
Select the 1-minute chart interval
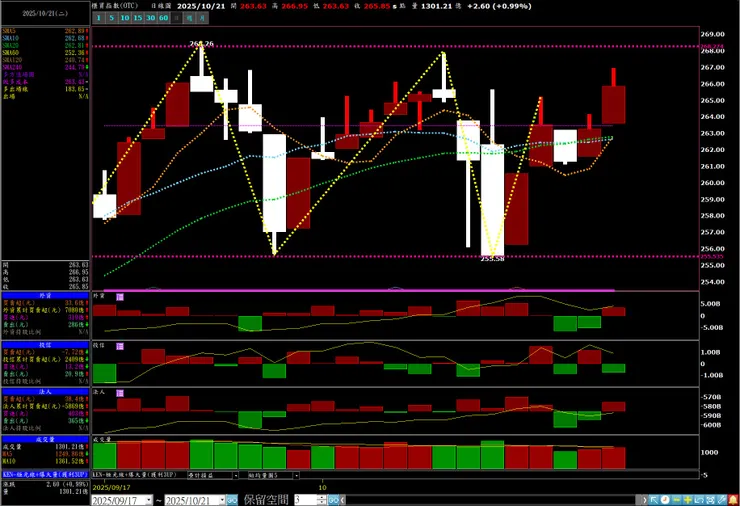coord(99,18)
